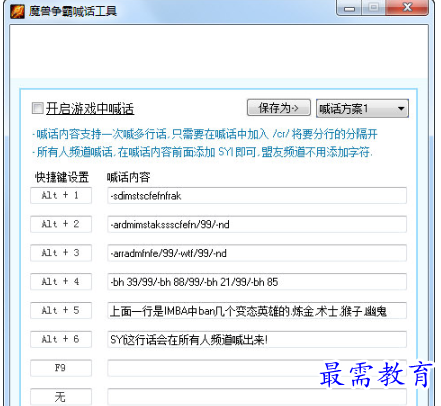Click the disabled maximize button
The image size is (441, 406).
pyautogui.click(x=373, y=8)
